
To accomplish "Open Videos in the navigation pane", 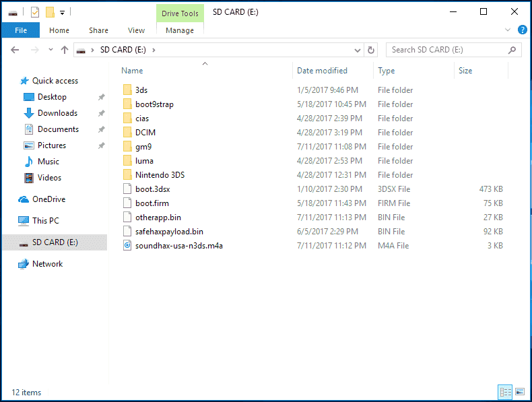I will 49,178.
